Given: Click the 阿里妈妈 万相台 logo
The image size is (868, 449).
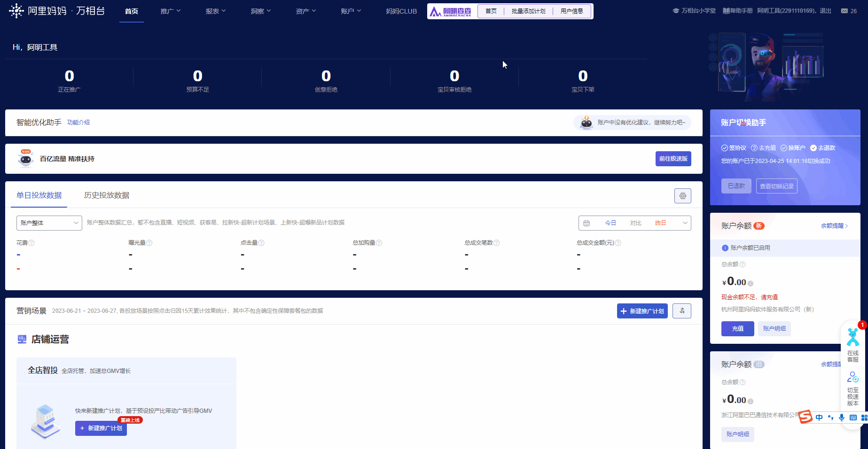Looking at the screenshot, I should [57, 11].
